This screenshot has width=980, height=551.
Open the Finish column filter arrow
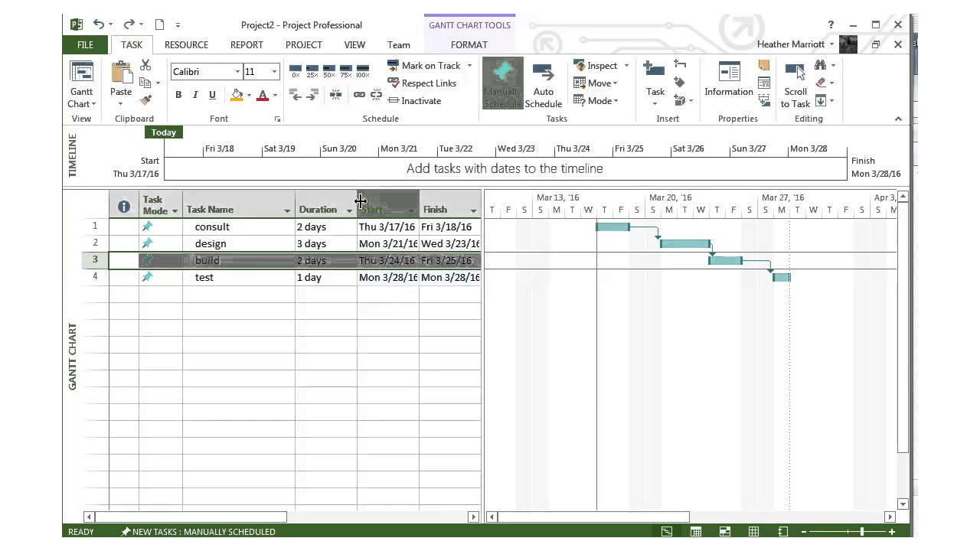point(473,210)
